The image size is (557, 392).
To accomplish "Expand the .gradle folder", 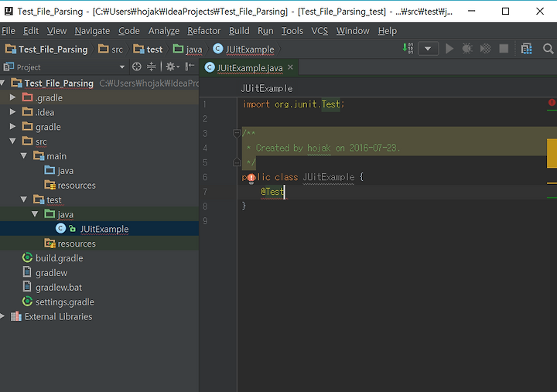I will pyautogui.click(x=12, y=97).
